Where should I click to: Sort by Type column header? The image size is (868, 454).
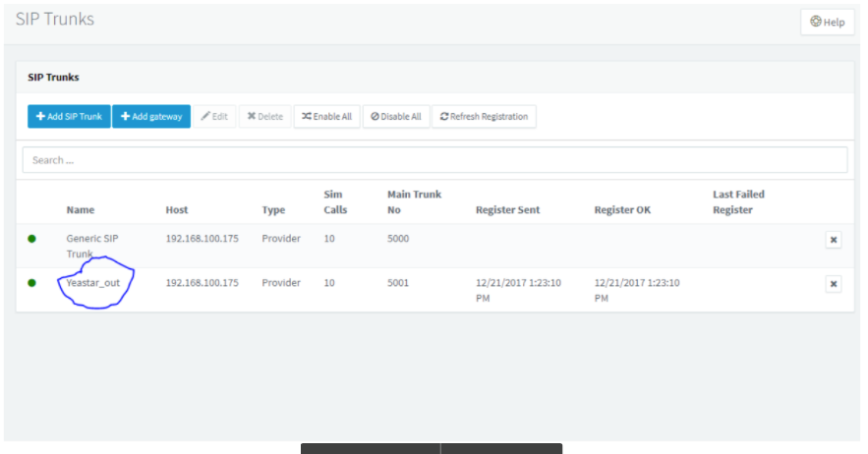(273, 210)
